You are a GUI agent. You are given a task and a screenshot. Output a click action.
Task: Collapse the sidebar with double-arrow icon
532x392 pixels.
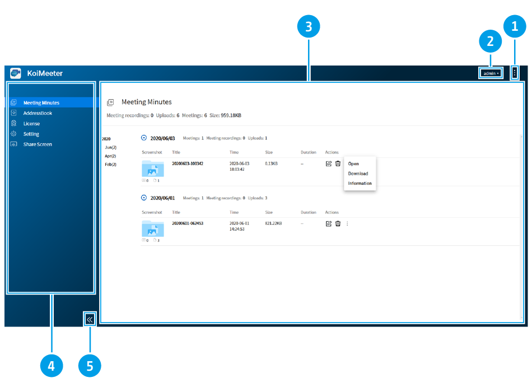click(x=90, y=319)
